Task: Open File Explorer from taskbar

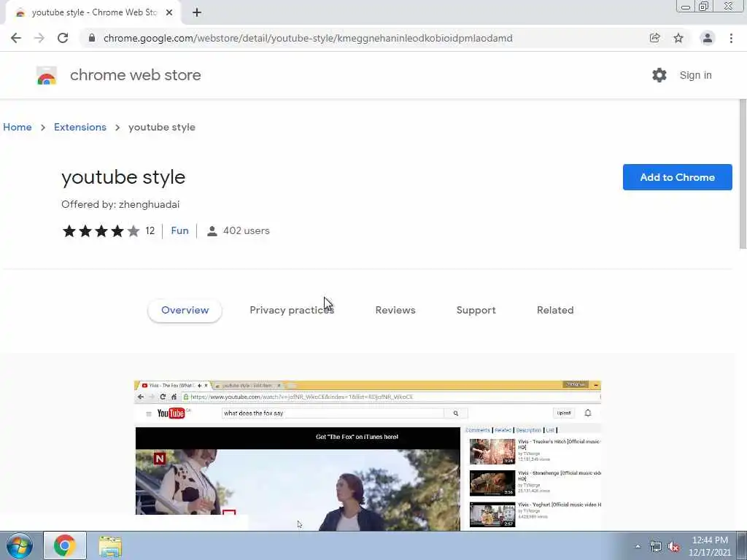Action: click(110, 545)
